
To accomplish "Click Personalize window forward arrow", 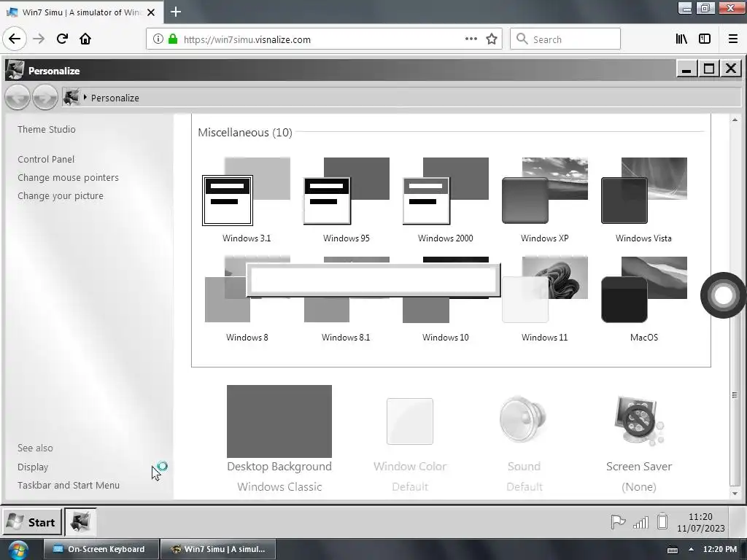I will point(44,98).
